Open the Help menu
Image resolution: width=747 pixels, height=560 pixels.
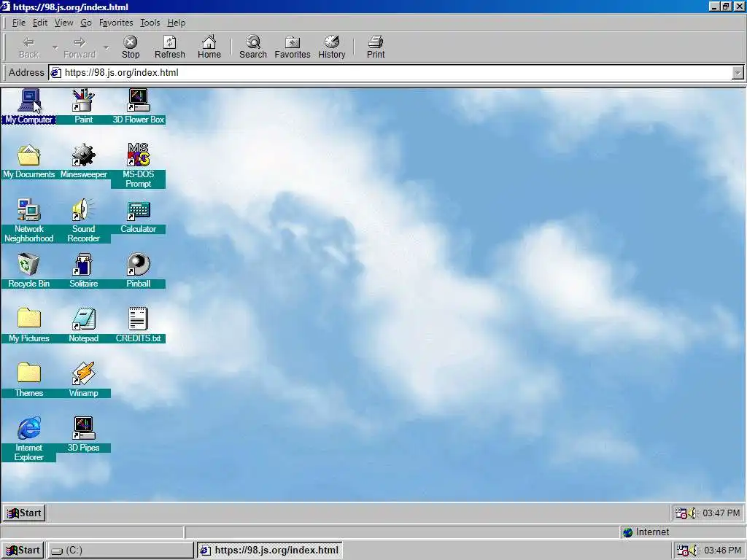coord(177,23)
